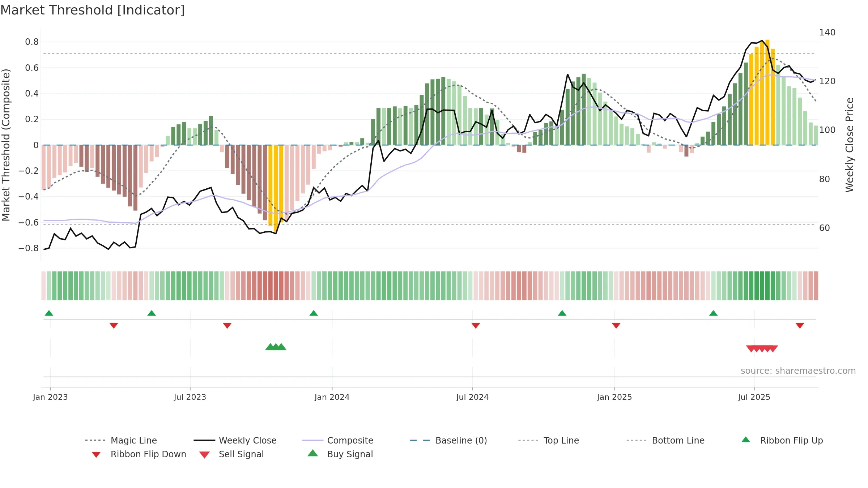
Task: Click the Jan 2024 x-axis label
Action: (332, 397)
